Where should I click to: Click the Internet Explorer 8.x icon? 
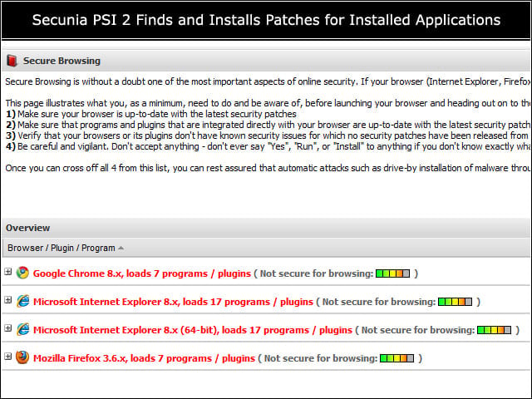coord(22,301)
